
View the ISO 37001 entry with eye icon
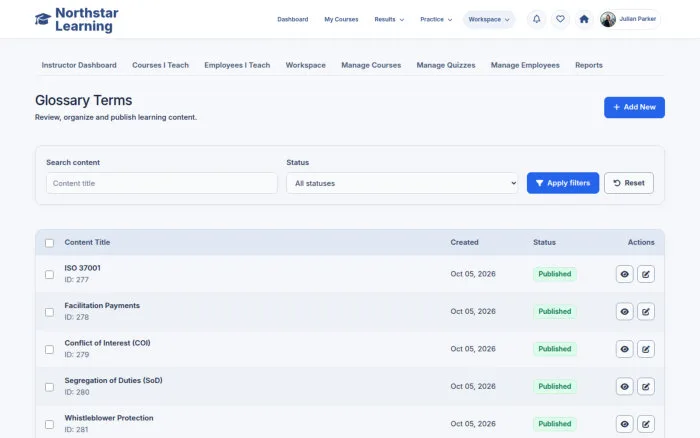coord(625,274)
